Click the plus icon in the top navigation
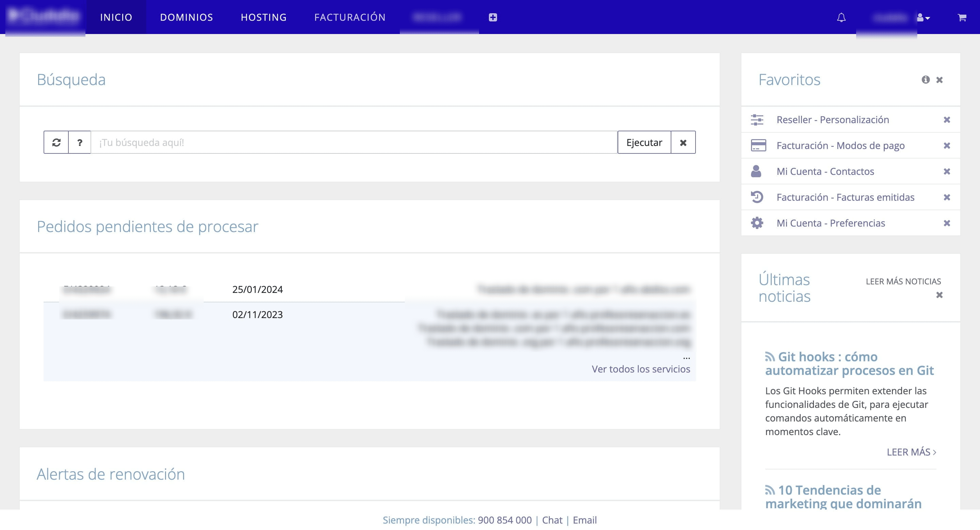980x530 pixels. [x=493, y=17]
